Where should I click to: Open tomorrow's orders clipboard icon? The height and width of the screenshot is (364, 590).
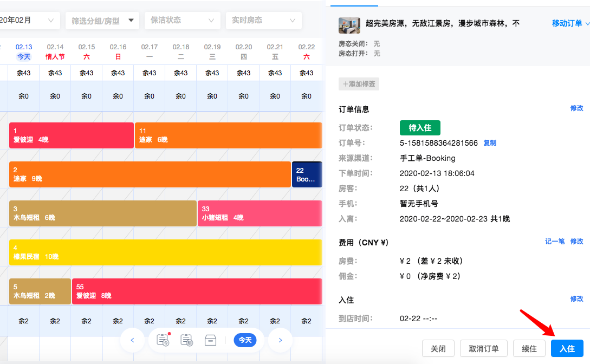(186, 340)
